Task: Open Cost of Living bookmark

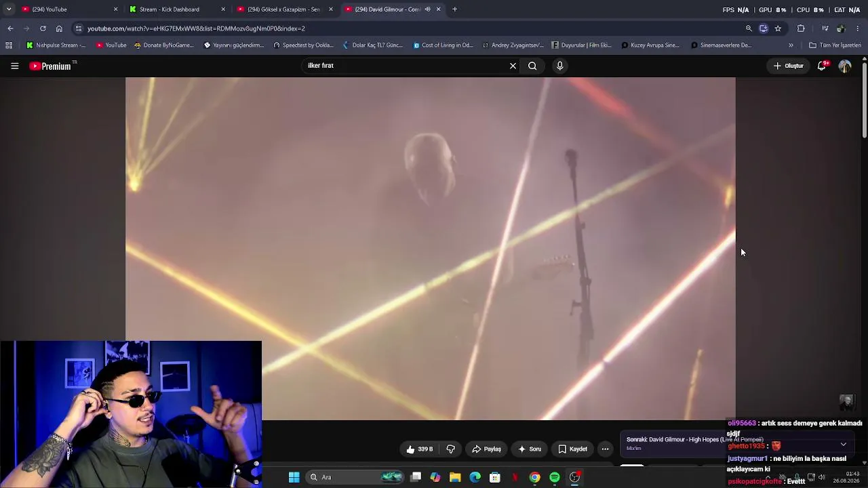Action: point(443,45)
